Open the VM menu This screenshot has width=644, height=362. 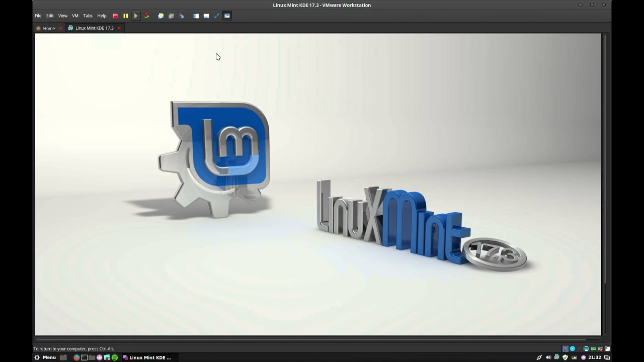click(75, 16)
